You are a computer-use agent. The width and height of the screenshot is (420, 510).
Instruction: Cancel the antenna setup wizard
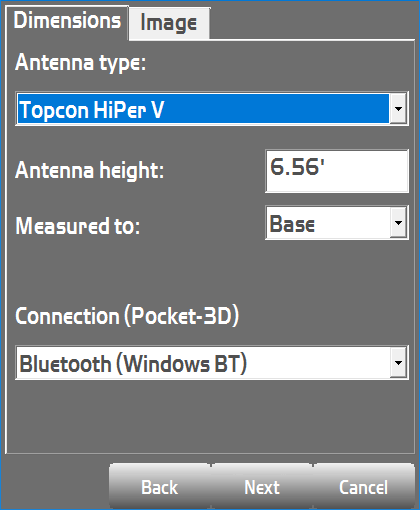click(x=364, y=487)
